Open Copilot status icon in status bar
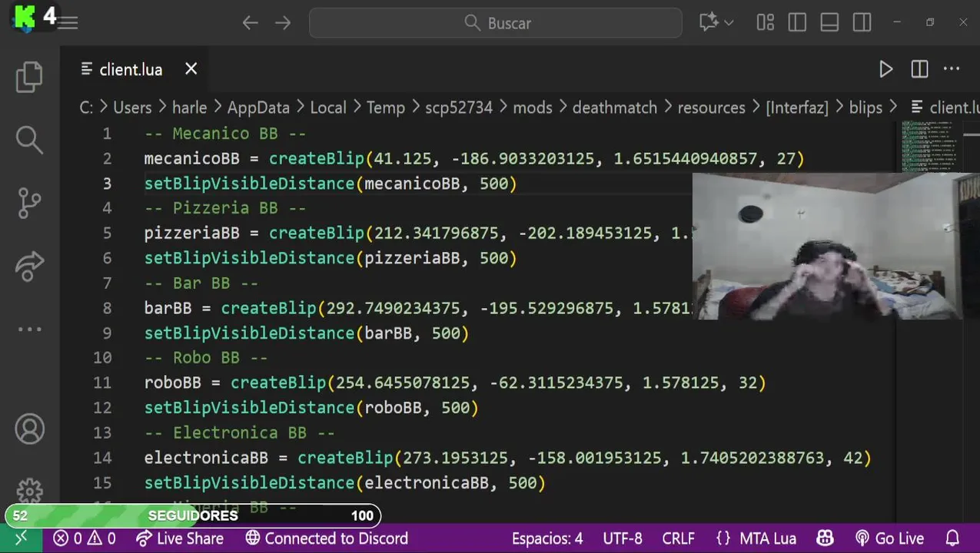This screenshot has height=553, width=980. click(x=826, y=538)
